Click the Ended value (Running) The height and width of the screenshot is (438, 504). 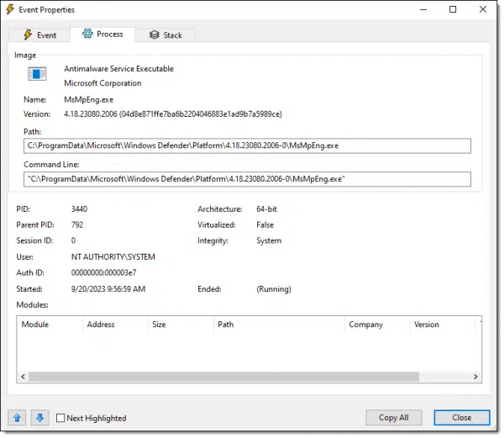(x=274, y=289)
